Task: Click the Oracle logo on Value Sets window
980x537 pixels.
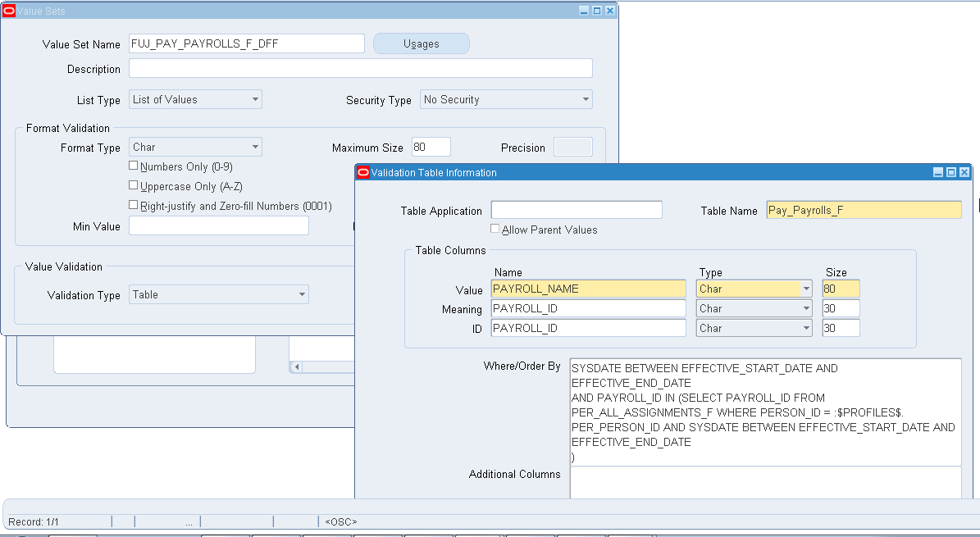Action: (x=8, y=10)
